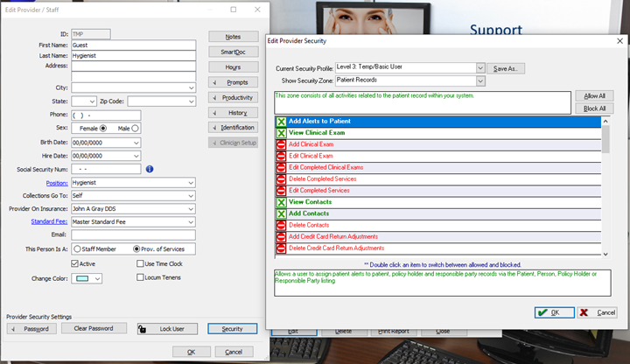
Task: Open Show Security Zone dropdown
Action: pyautogui.click(x=480, y=80)
